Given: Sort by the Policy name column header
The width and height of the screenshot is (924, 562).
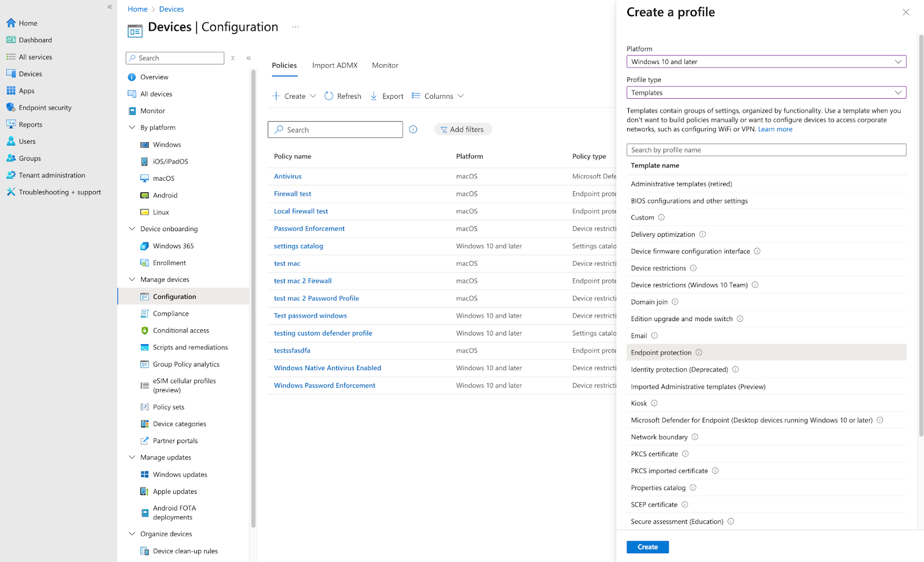Looking at the screenshot, I should (292, 156).
